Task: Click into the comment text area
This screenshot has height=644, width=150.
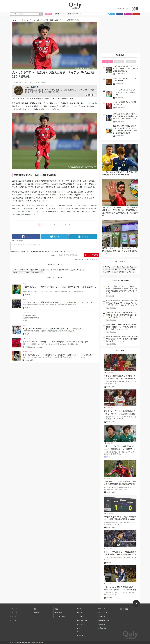Action: click(55, 246)
